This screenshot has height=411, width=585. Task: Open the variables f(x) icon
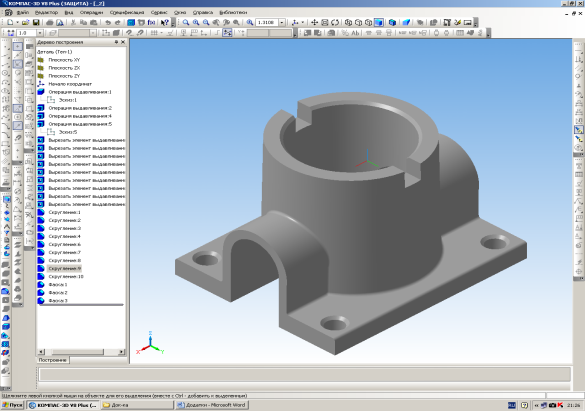tap(151, 22)
